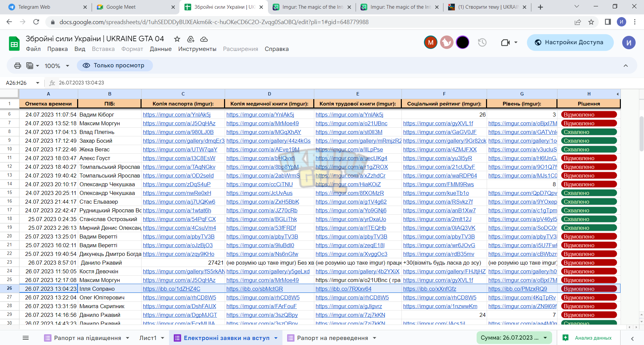The image size is (644, 345).
Task: Click the print icon
Action: pyautogui.click(x=17, y=66)
